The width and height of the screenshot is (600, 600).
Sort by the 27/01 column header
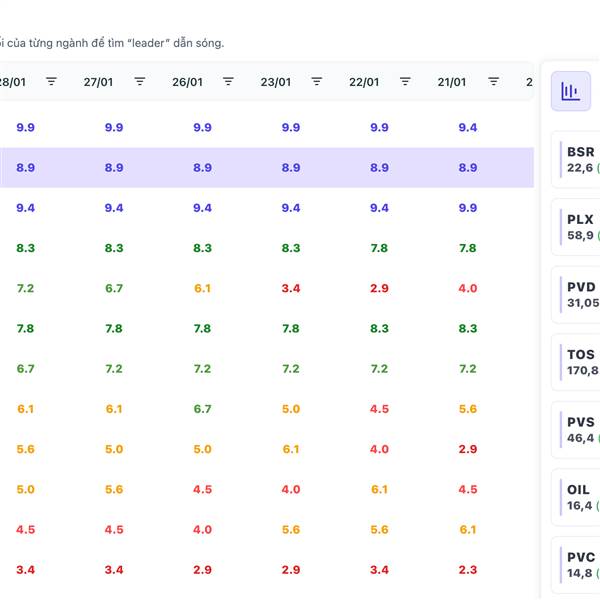(99, 82)
